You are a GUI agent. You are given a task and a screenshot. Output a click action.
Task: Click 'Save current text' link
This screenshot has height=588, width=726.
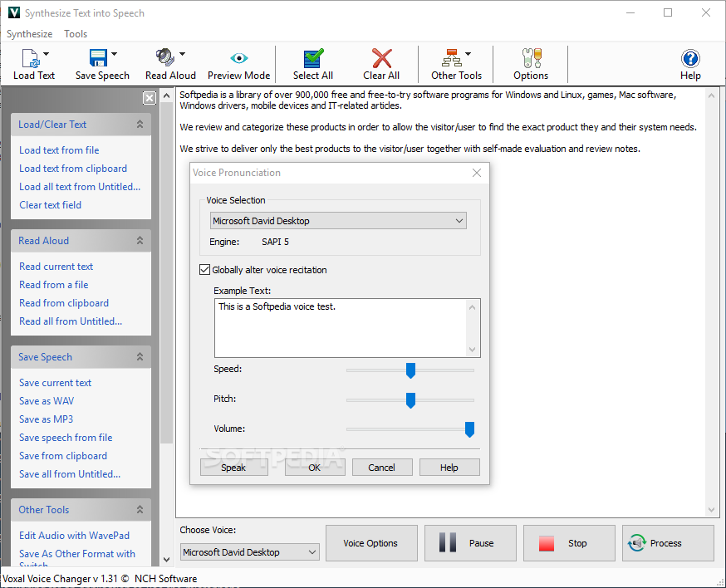[x=55, y=382]
